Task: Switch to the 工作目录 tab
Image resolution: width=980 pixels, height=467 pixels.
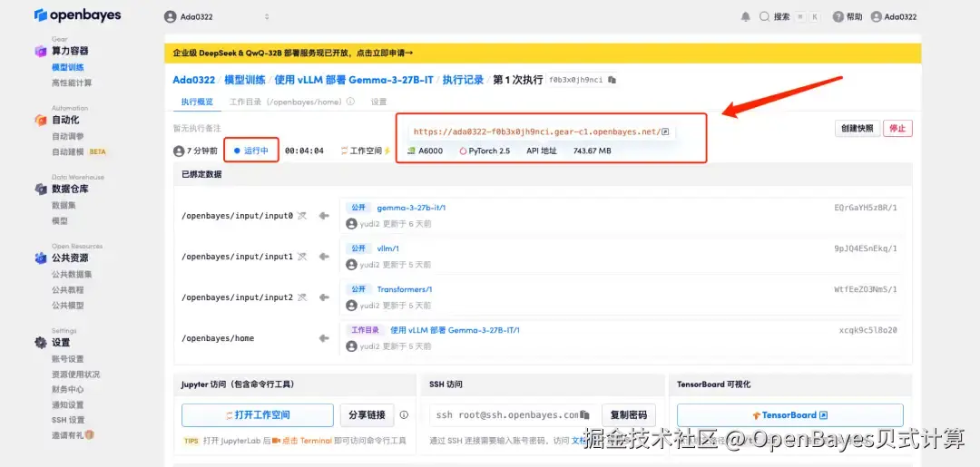Action: [x=291, y=102]
